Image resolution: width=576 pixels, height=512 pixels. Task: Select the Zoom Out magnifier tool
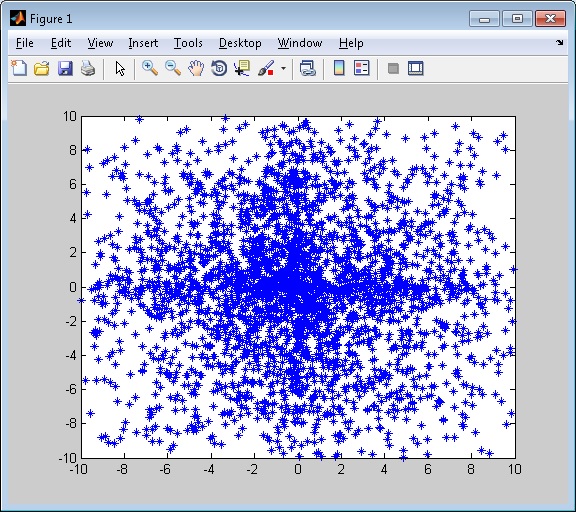(173, 68)
